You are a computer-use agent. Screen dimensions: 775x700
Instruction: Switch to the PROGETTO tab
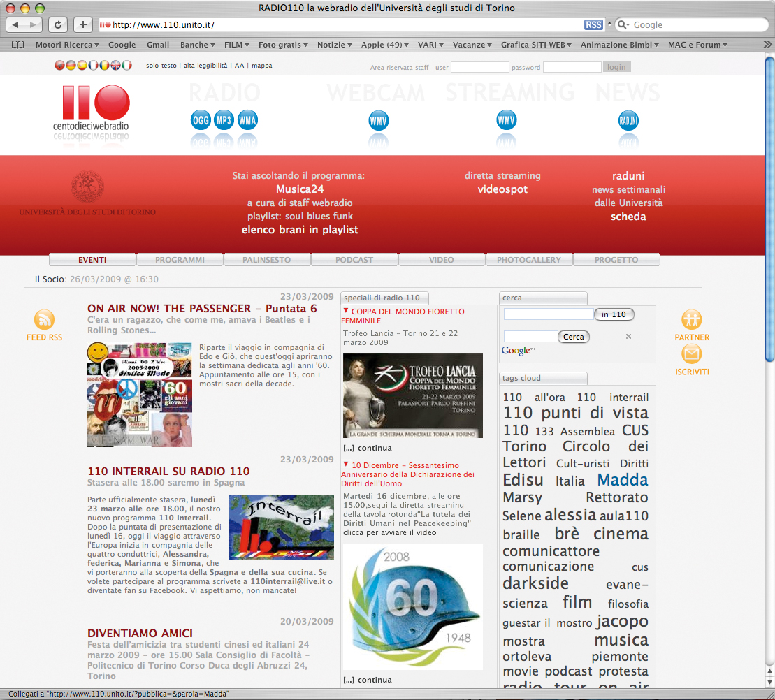(616, 259)
